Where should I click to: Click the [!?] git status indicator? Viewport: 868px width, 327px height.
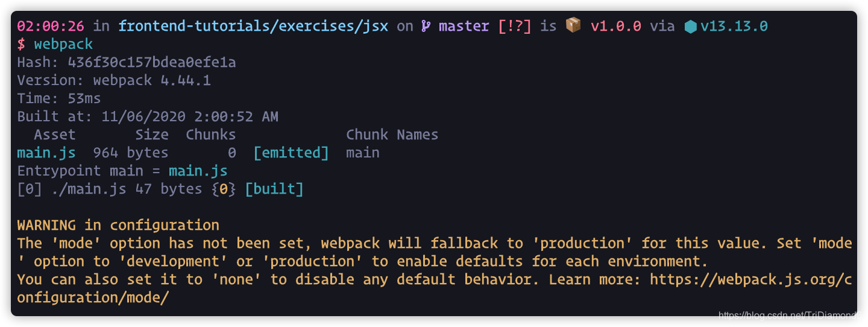pyautogui.click(x=515, y=27)
